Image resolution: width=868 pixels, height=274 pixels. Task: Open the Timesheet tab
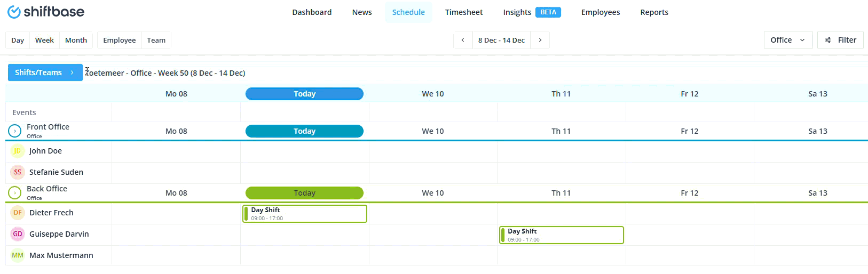point(463,12)
